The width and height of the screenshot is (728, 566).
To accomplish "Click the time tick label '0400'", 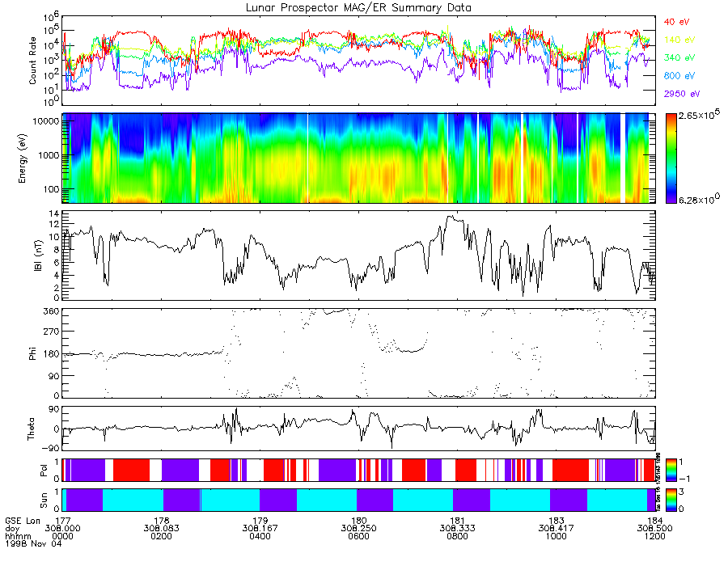I will pyautogui.click(x=260, y=536).
